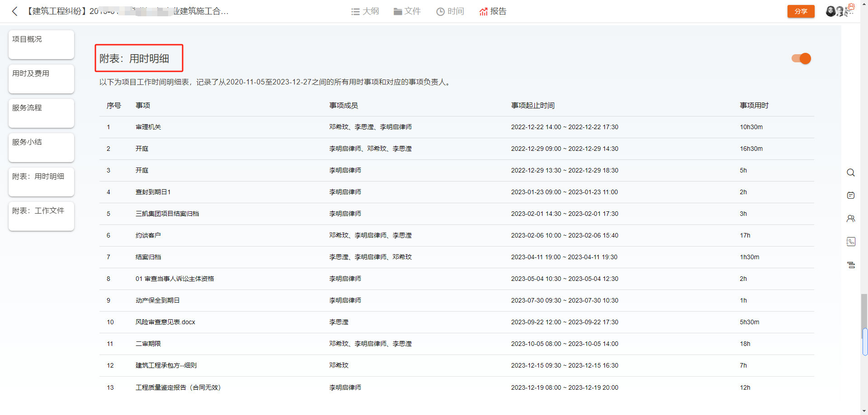Click the 5h30m duration in row 10
868x415 pixels.
[750, 322]
